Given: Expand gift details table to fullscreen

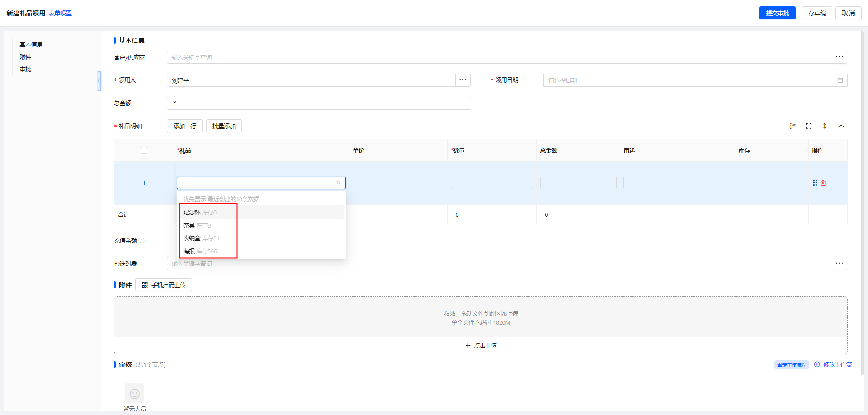Looking at the screenshot, I should (x=809, y=126).
